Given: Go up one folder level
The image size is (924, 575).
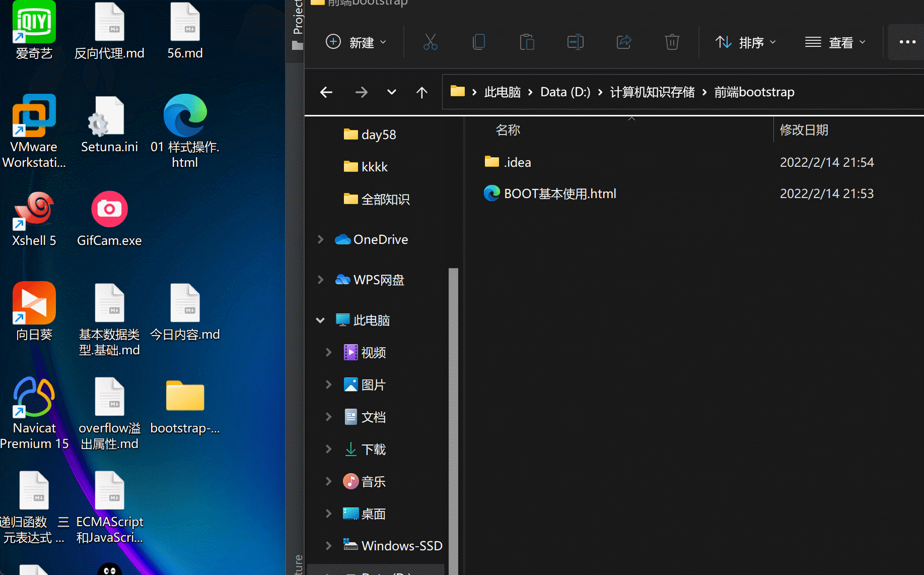Looking at the screenshot, I should tap(422, 92).
